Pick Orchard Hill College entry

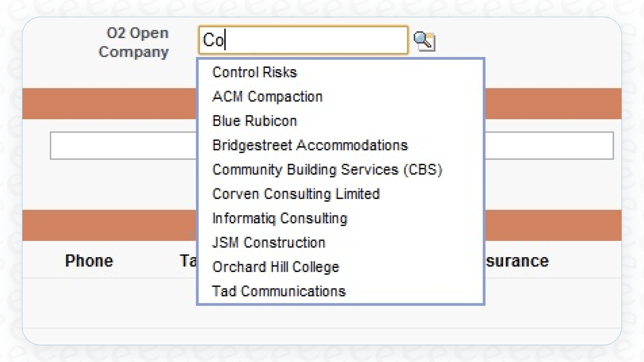[276, 267]
